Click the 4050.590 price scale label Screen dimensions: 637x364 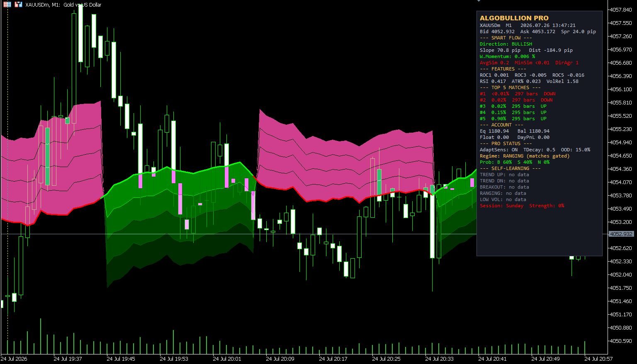pos(621,341)
